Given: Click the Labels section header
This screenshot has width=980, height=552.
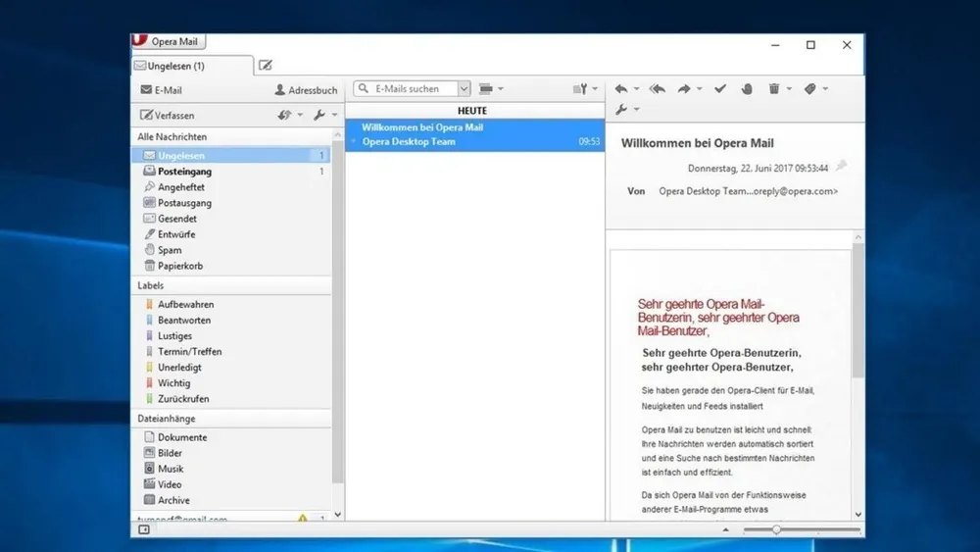Looking at the screenshot, I should [231, 285].
